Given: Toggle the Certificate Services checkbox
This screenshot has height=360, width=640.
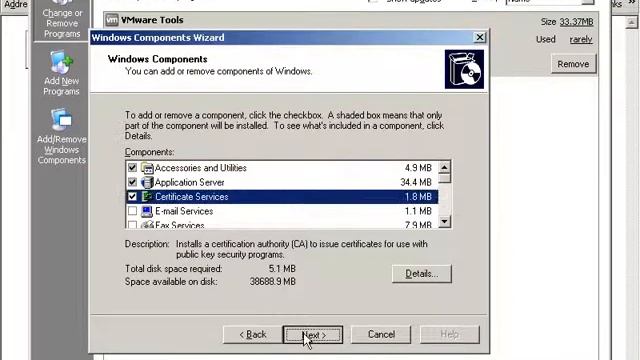Looking at the screenshot, I should pos(132,197).
